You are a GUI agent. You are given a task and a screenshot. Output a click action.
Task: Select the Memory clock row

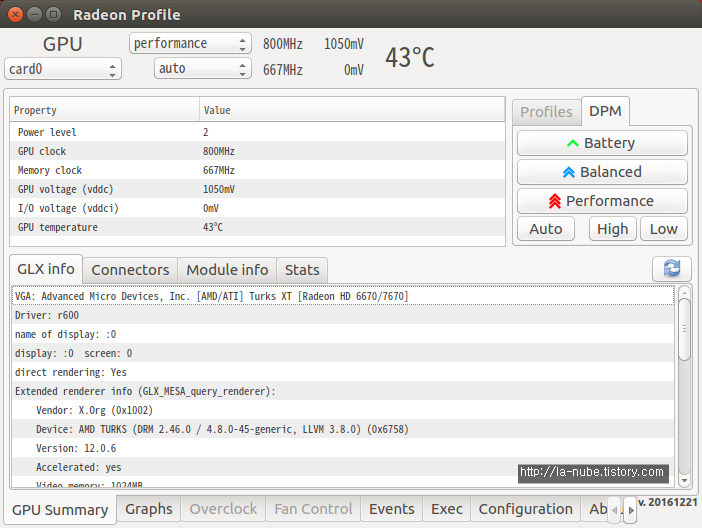point(257,170)
